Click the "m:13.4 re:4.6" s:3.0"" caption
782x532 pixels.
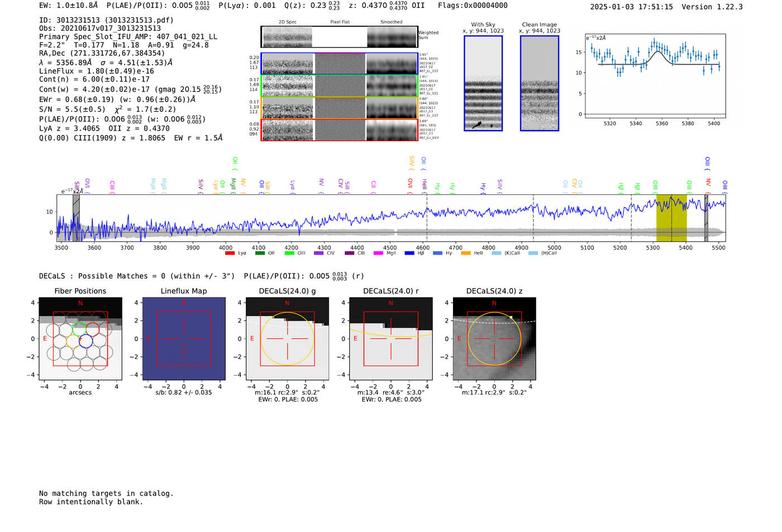[x=390, y=392]
